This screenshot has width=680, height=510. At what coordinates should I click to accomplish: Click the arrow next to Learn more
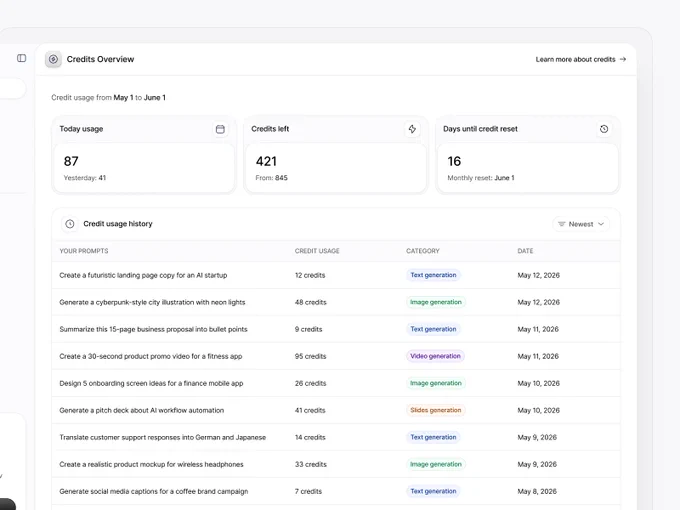pos(623,59)
